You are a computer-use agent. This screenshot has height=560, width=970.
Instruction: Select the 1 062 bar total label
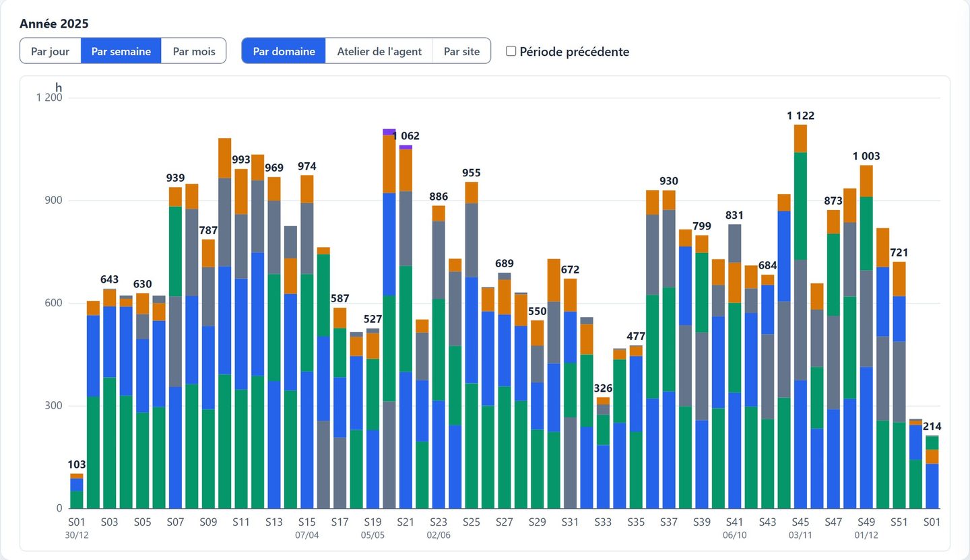[406, 136]
